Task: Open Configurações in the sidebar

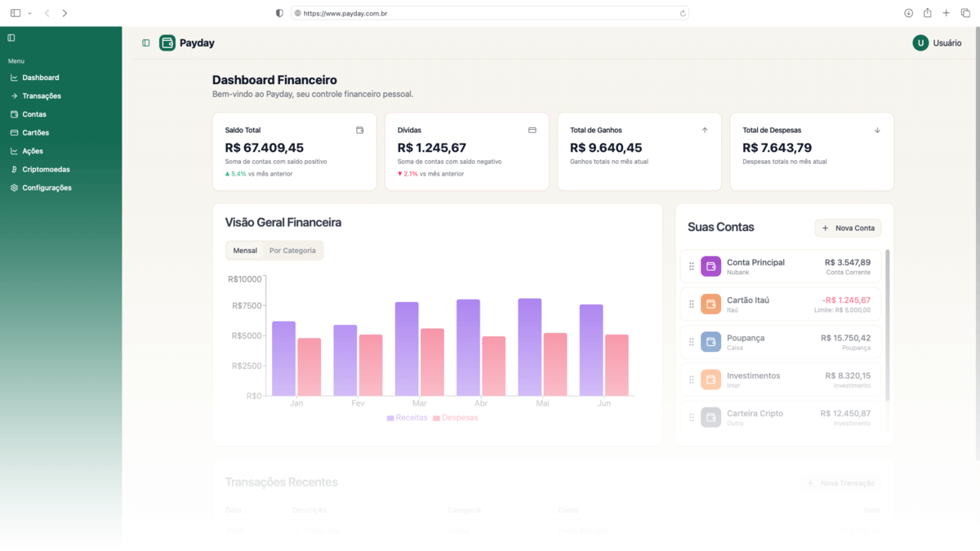Action: click(47, 188)
